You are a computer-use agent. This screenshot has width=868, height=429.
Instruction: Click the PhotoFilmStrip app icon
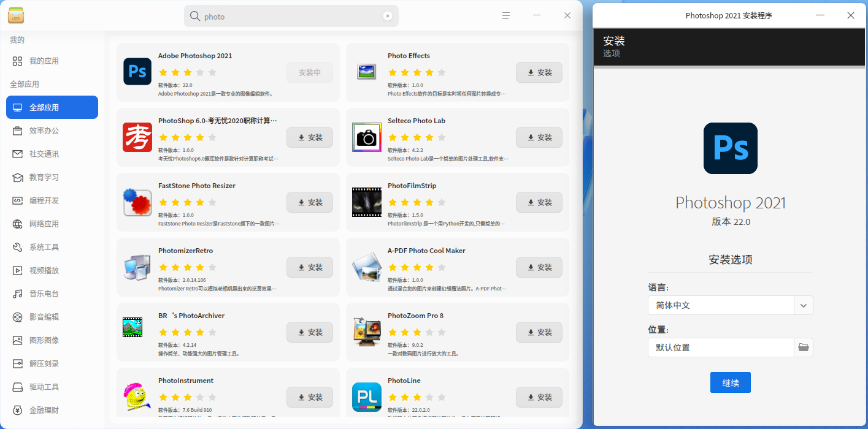[367, 202]
